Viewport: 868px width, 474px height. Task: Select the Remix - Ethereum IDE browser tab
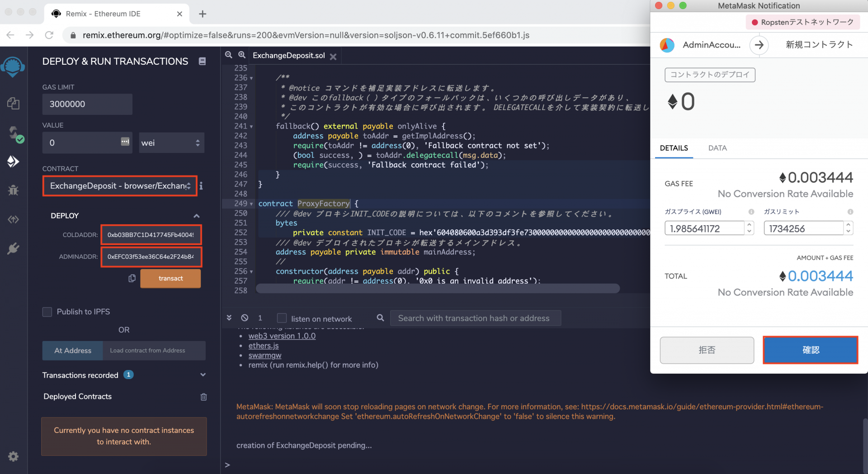point(117,14)
